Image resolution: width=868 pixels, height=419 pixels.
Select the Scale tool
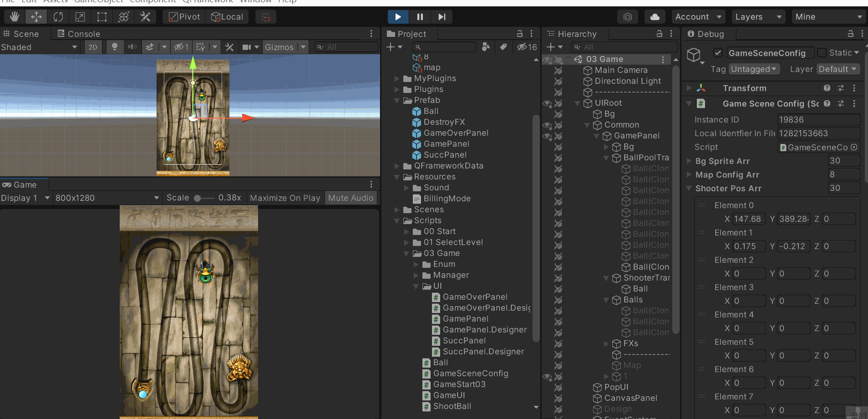point(80,17)
